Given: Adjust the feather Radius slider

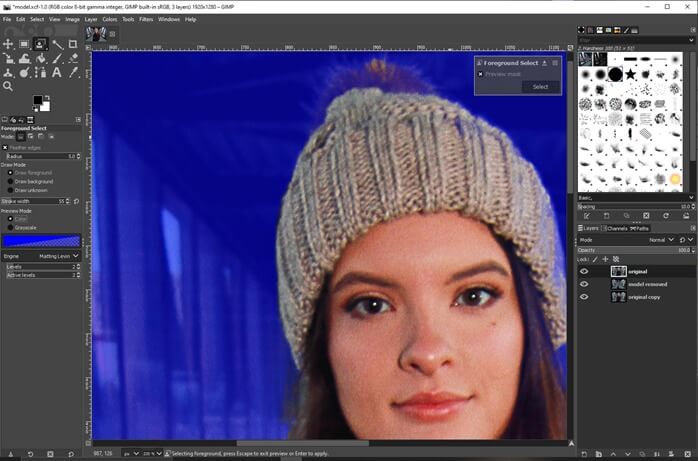Looking at the screenshot, I should click(x=43, y=156).
